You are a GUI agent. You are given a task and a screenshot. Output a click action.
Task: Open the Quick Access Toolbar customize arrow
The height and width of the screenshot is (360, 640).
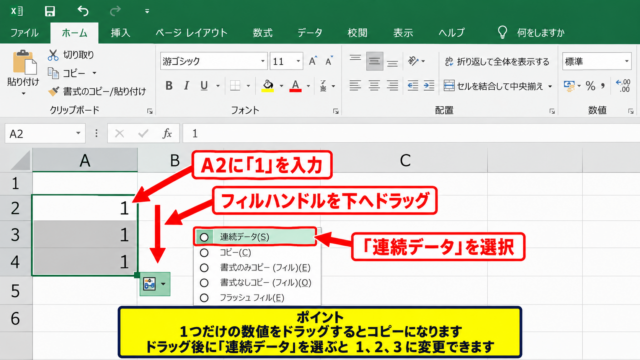pos(147,11)
